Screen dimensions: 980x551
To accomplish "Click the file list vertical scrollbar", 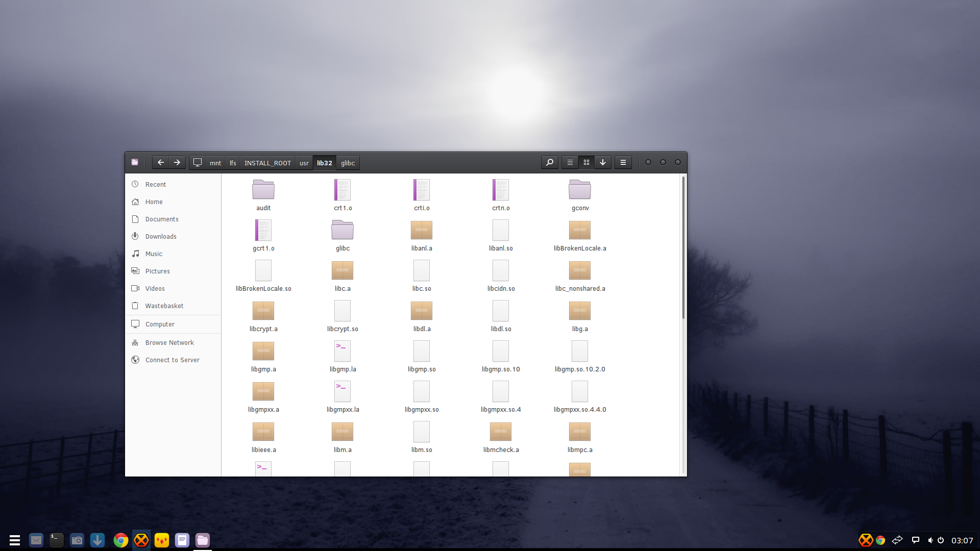I will (x=683, y=248).
